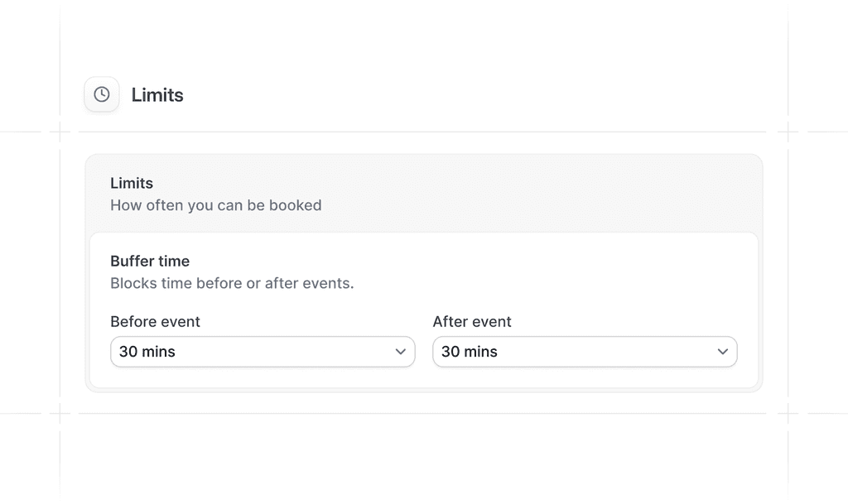Click the bottom-right crosshair grid marker
848x504 pixels.
tap(788, 412)
